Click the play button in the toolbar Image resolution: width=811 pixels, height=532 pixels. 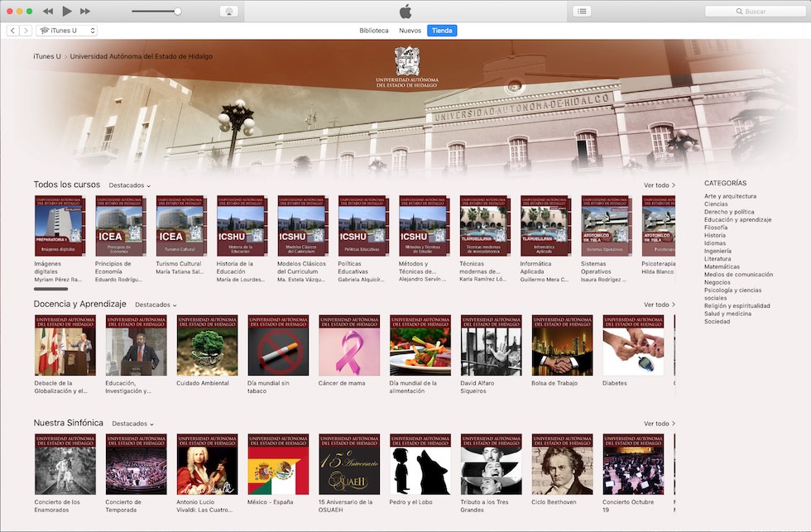pyautogui.click(x=67, y=11)
